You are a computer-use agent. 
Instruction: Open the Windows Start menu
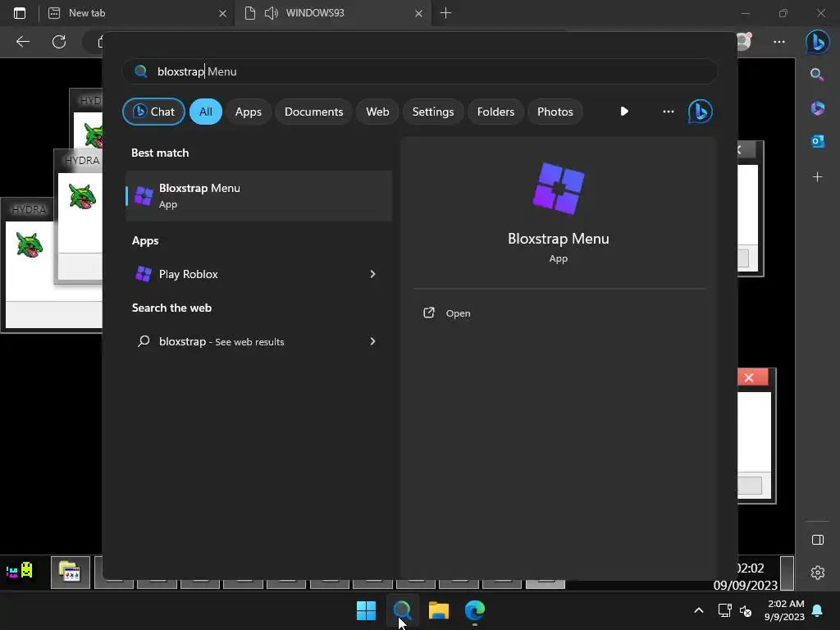[367, 610]
